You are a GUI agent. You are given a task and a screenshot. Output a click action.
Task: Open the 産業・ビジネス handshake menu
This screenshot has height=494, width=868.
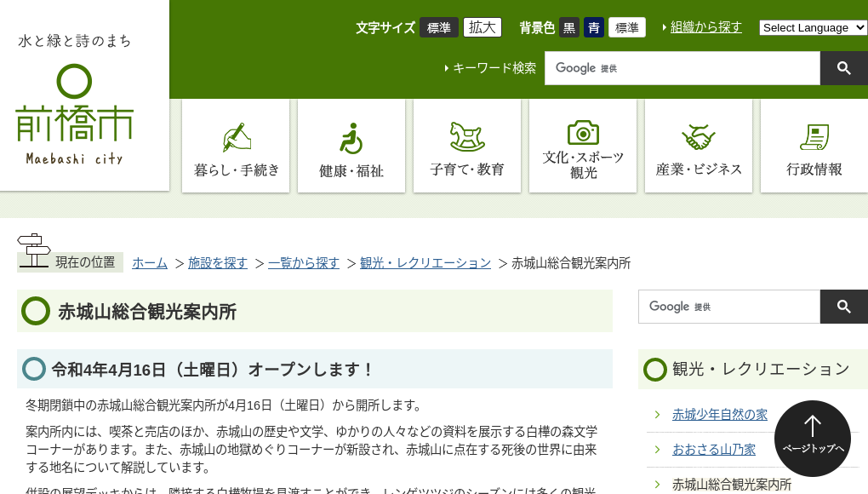[x=699, y=146]
